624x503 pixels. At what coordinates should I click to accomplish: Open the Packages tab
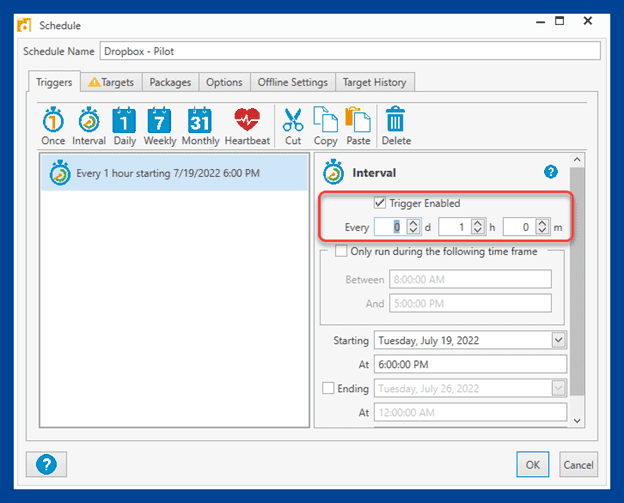170,82
